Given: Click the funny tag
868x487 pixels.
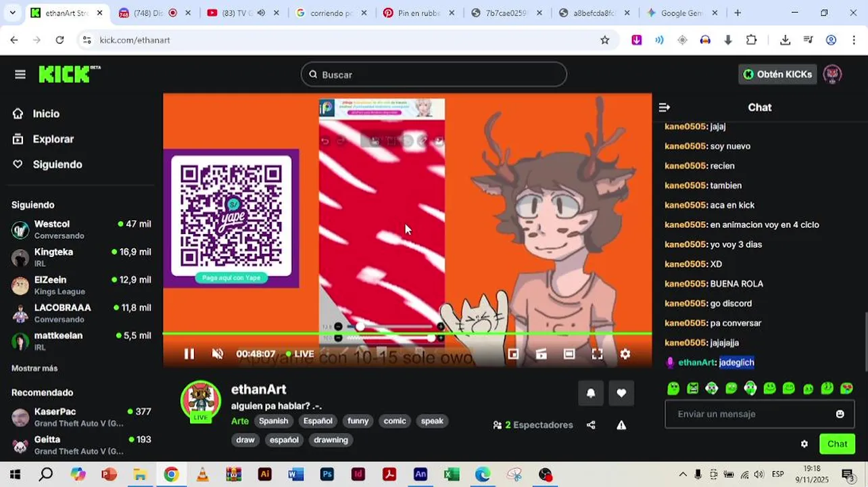Looking at the screenshot, I should coord(358,421).
